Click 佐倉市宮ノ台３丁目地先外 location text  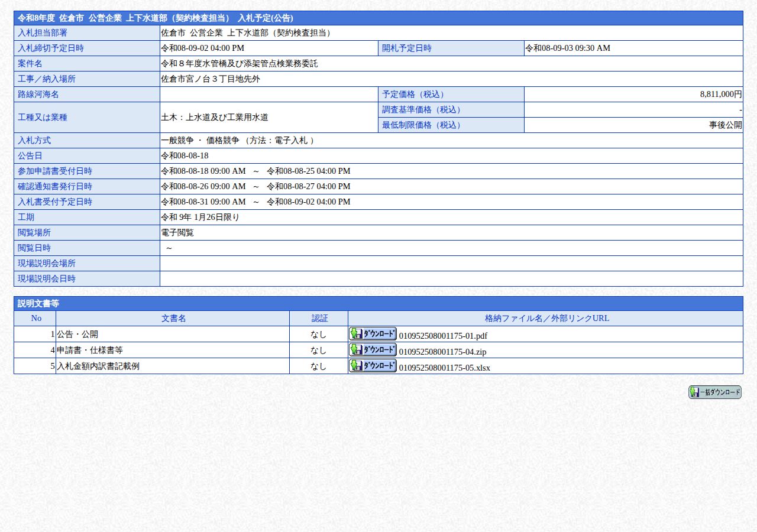point(210,79)
